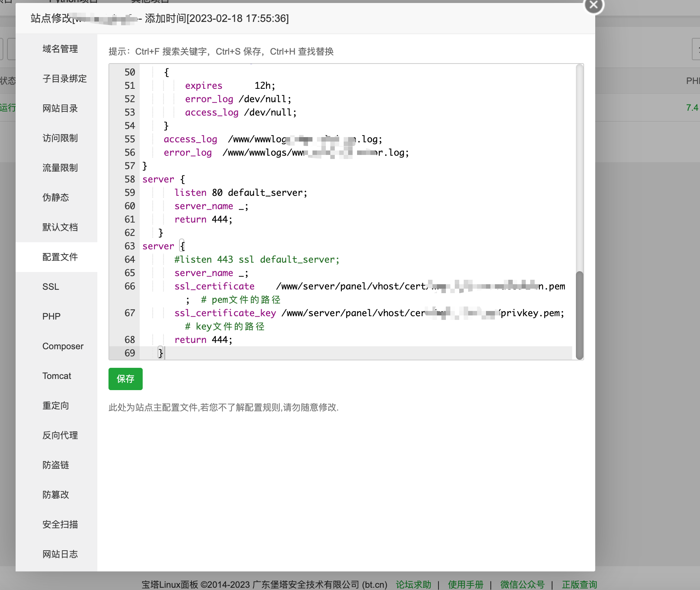Close the site modification dialog
The height and width of the screenshot is (590, 700).
[x=593, y=5]
